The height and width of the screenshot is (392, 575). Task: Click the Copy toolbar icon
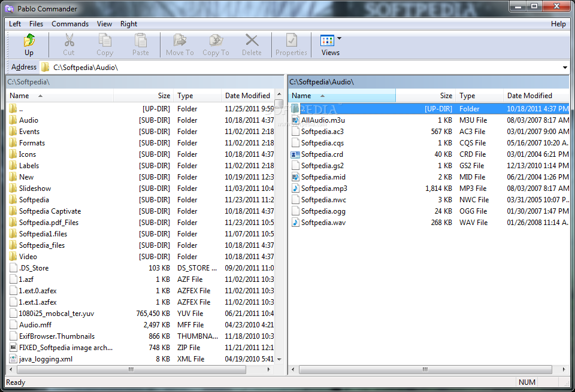[105, 40]
